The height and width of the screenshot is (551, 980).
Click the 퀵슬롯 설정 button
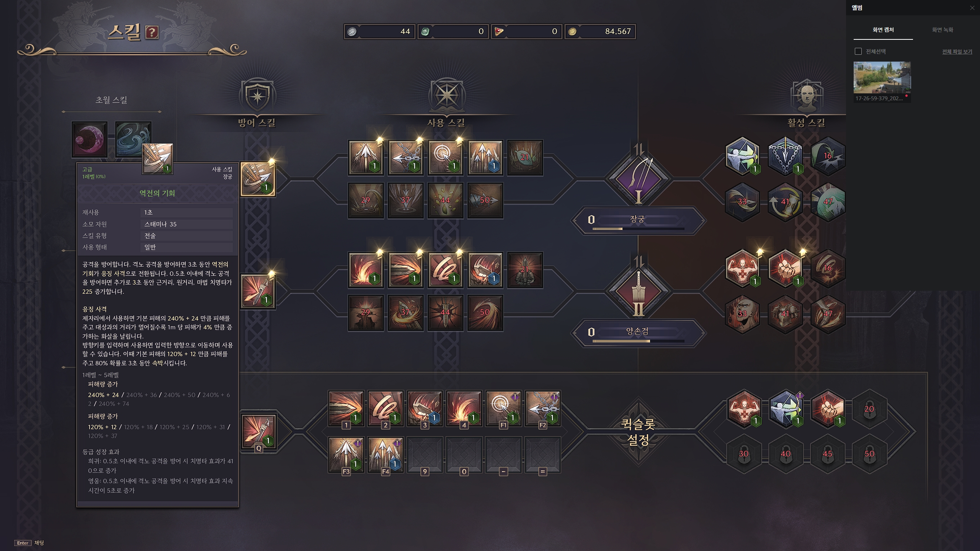pyautogui.click(x=638, y=431)
